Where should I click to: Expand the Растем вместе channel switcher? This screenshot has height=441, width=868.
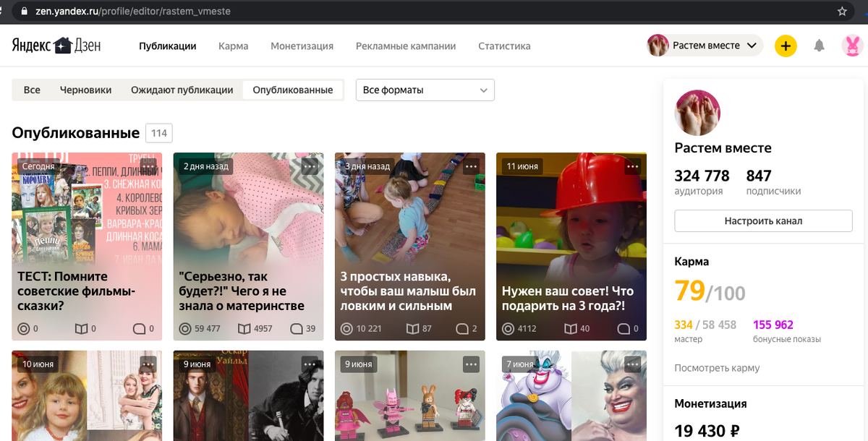[705, 46]
